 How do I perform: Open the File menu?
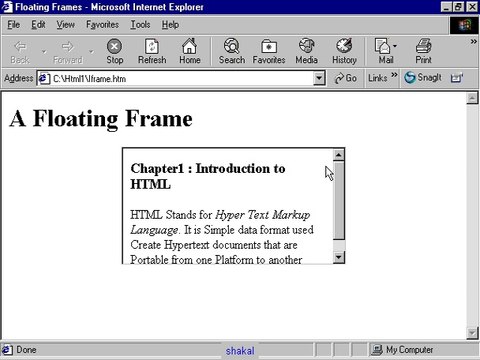tap(14, 25)
